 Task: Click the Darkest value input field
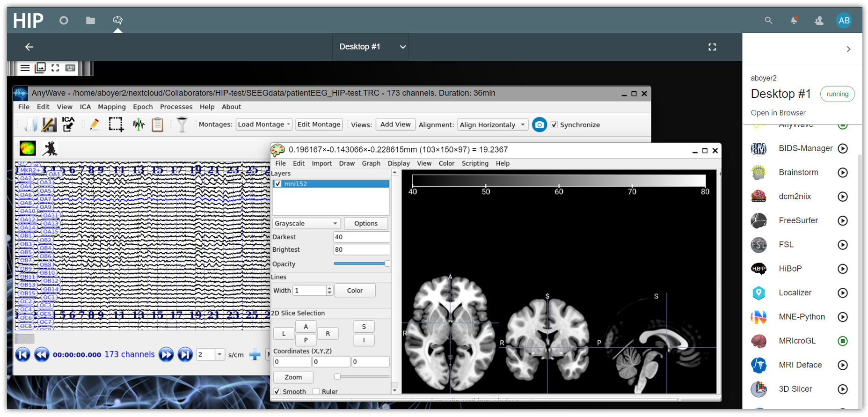tap(361, 237)
